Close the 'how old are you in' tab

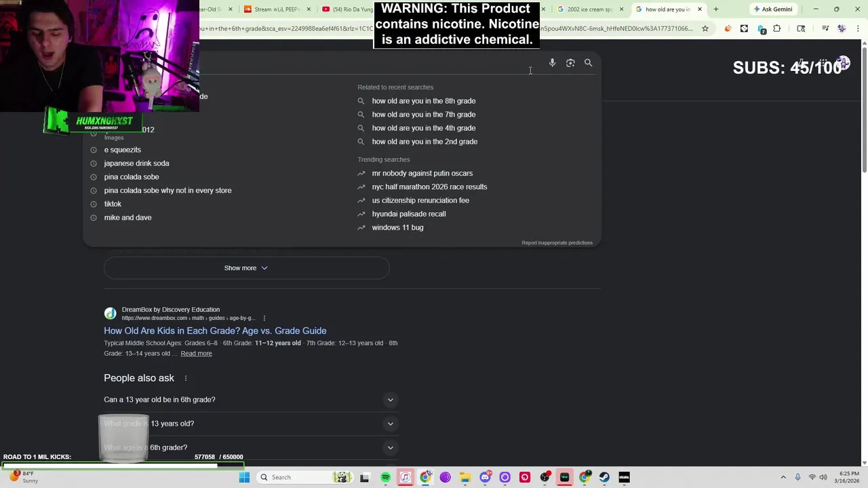click(x=700, y=9)
